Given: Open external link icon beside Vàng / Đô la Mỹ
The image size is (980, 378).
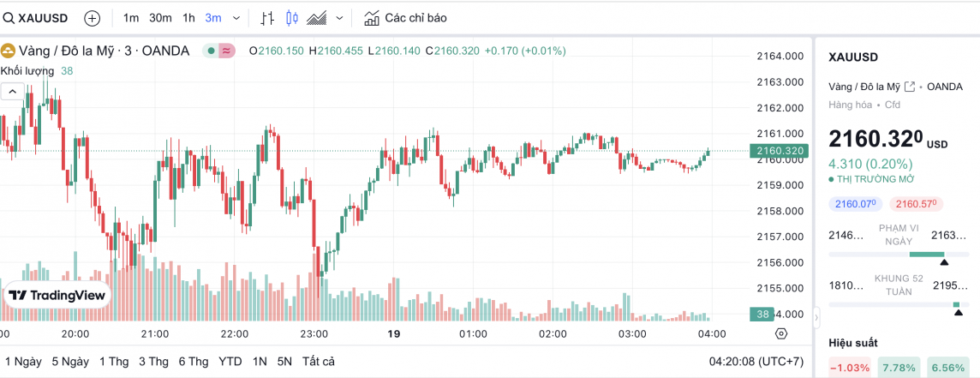Looking at the screenshot, I should click(x=910, y=87).
